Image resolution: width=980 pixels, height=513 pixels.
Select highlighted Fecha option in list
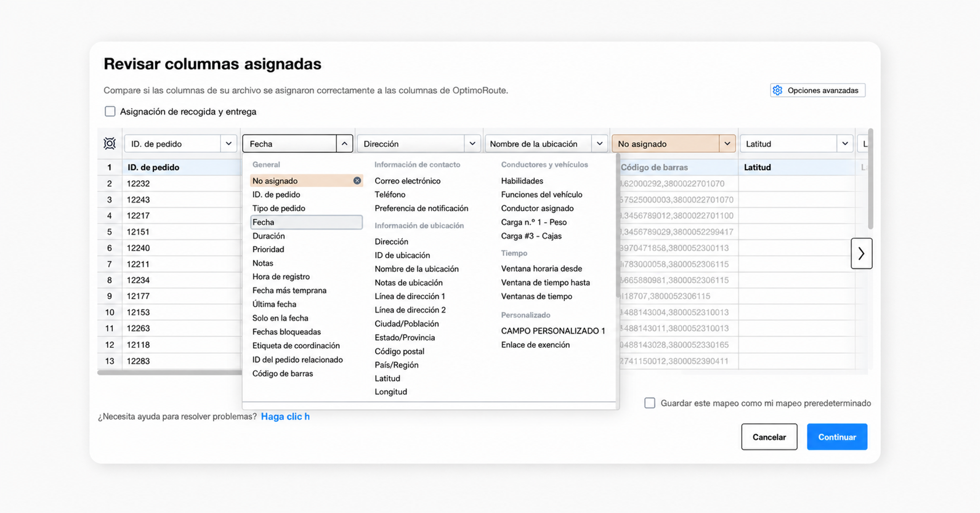coord(306,222)
